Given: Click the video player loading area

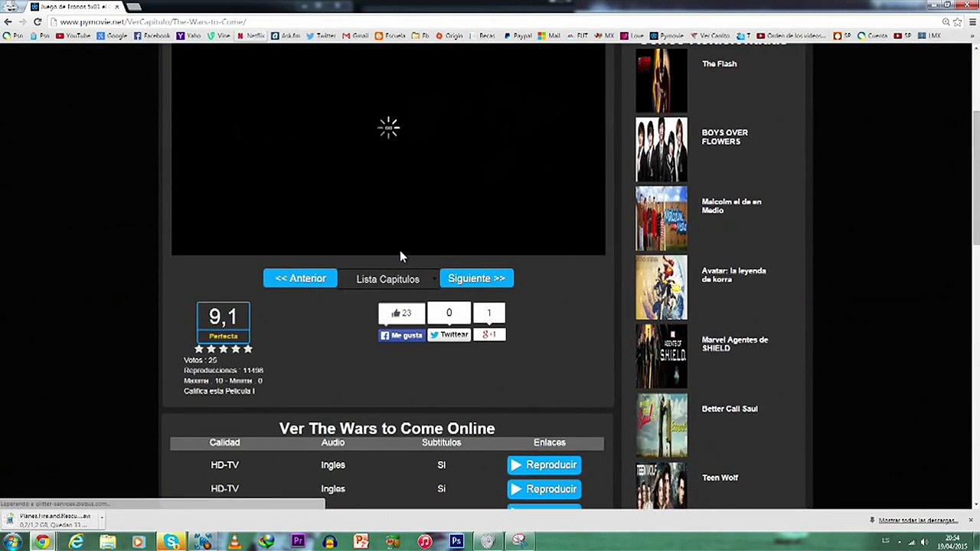Looking at the screenshot, I should (388, 150).
